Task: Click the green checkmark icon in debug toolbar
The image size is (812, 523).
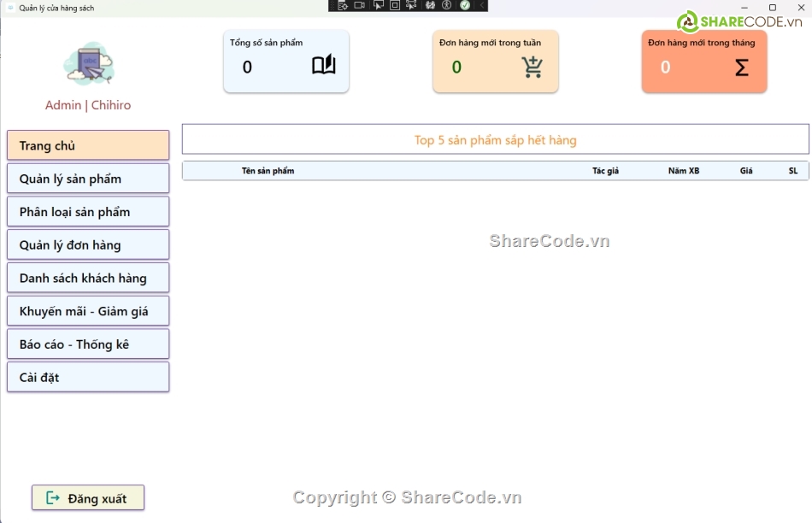Action: click(465, 5)
